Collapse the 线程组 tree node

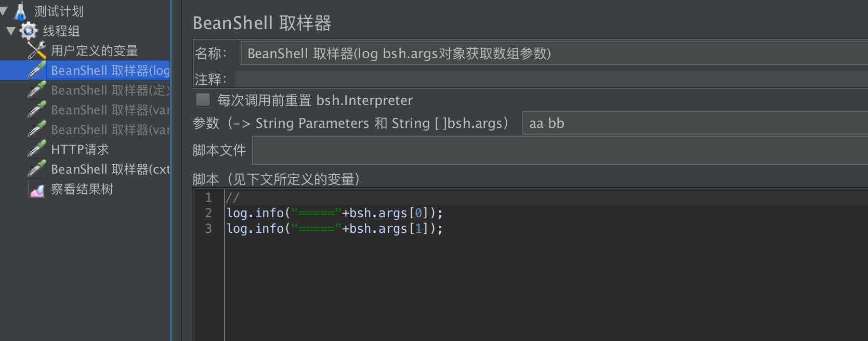9,31
